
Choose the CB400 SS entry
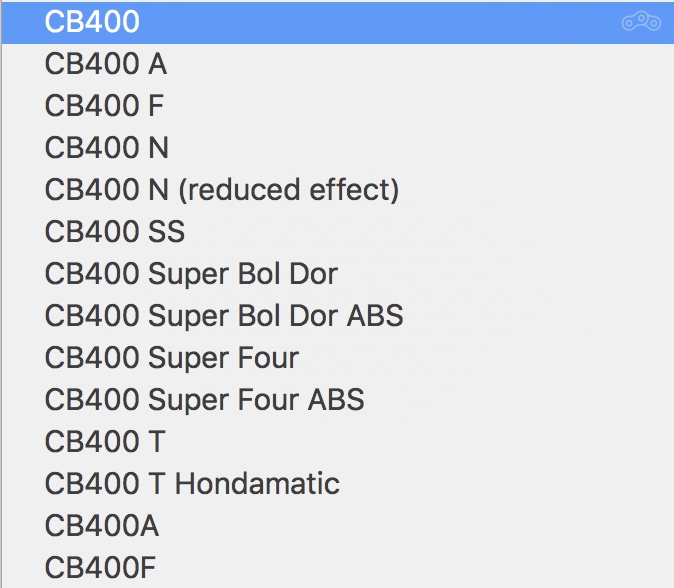(x=114, y=231)
